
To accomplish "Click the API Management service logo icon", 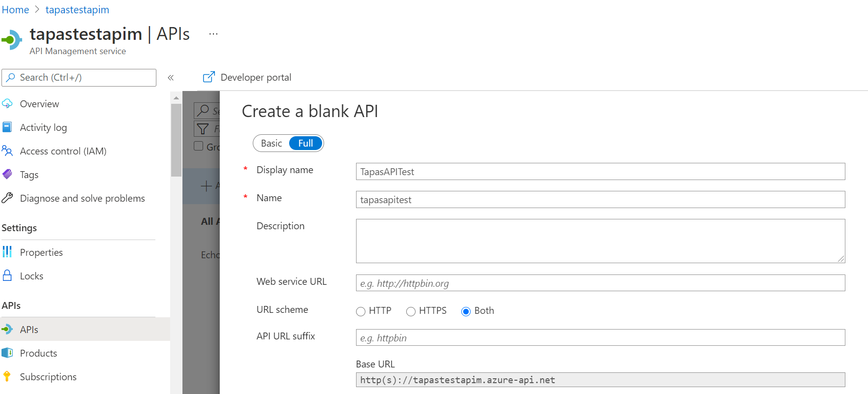I will pyautogui.click(x=12, y=40).
